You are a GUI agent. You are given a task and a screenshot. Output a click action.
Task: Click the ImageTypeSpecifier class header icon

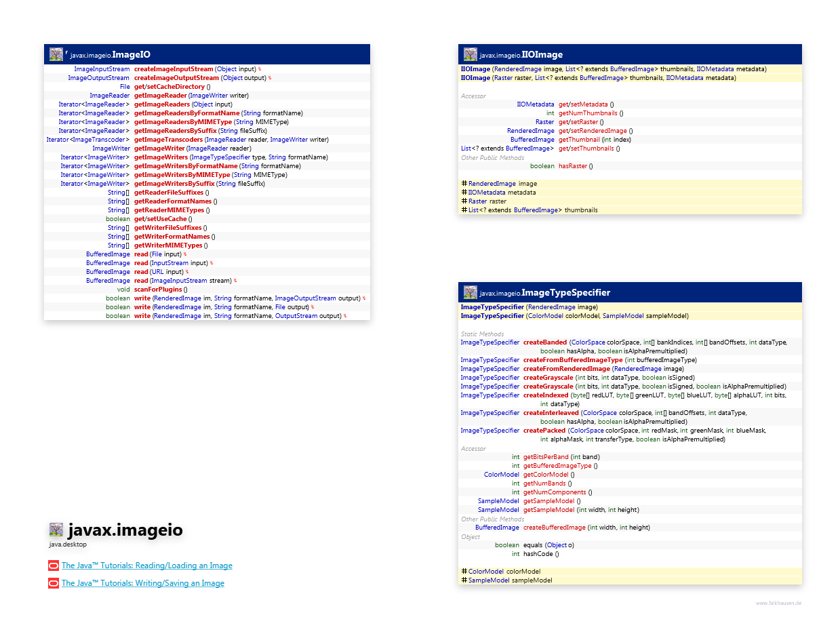click(470, 292)
